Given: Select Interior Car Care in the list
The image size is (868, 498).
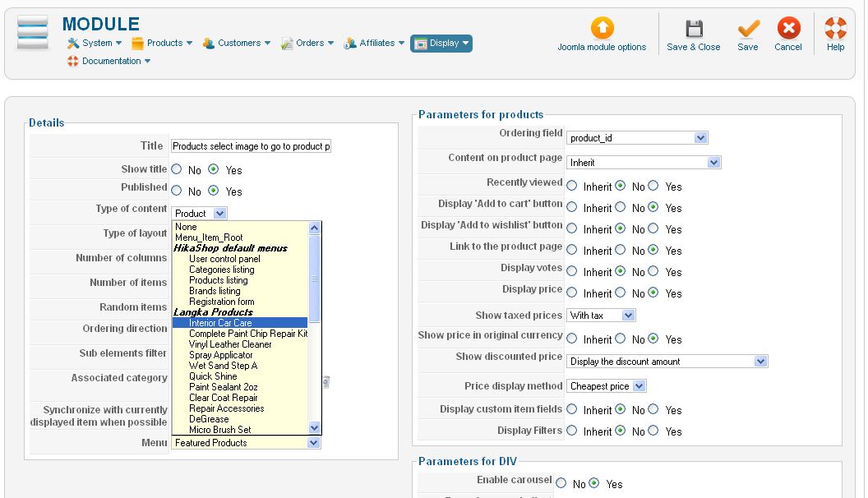Looking at the screenshot, I should pyautogui.click(x=220, y=323).
